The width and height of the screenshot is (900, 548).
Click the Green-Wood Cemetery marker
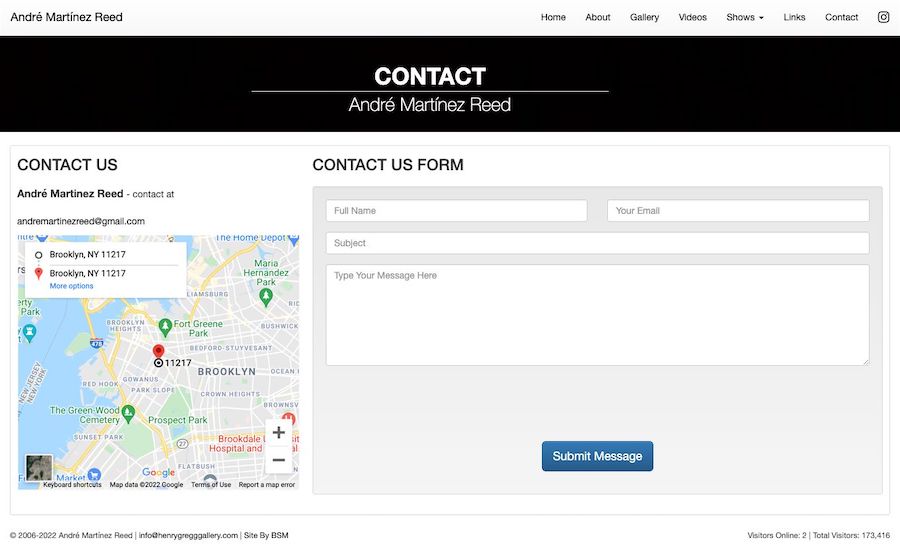(128, 413)
